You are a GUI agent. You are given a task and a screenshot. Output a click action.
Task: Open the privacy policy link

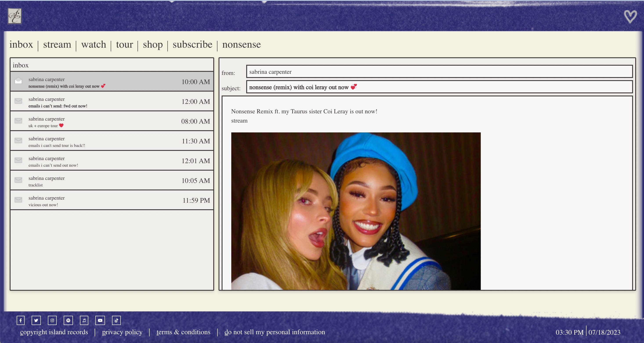(x=122, y=332)
